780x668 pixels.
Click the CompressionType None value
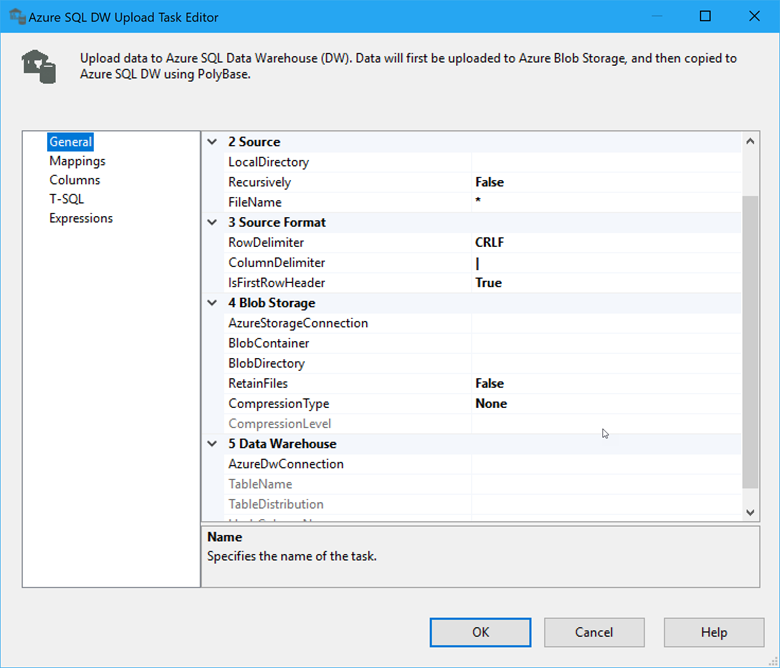[x=606, y=404]
